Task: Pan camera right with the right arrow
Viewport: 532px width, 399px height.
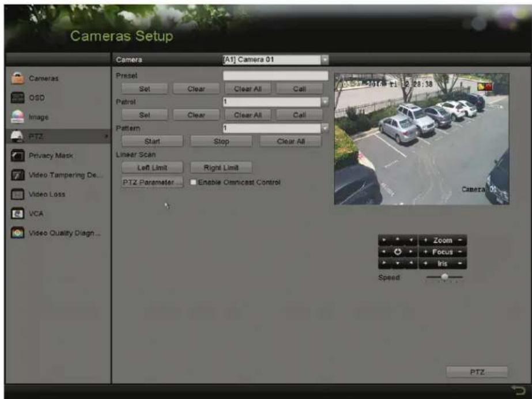Action: click(x=411, y=252)
